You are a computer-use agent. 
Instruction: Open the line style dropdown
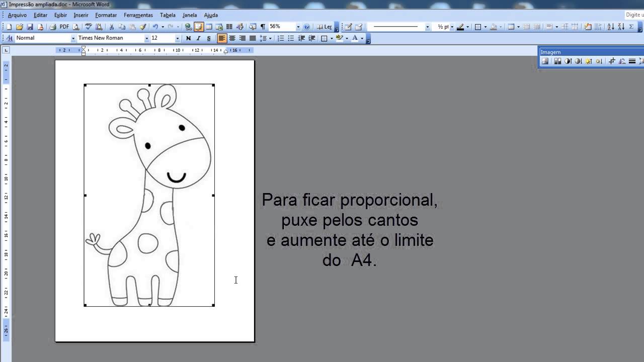click(428, 27)
